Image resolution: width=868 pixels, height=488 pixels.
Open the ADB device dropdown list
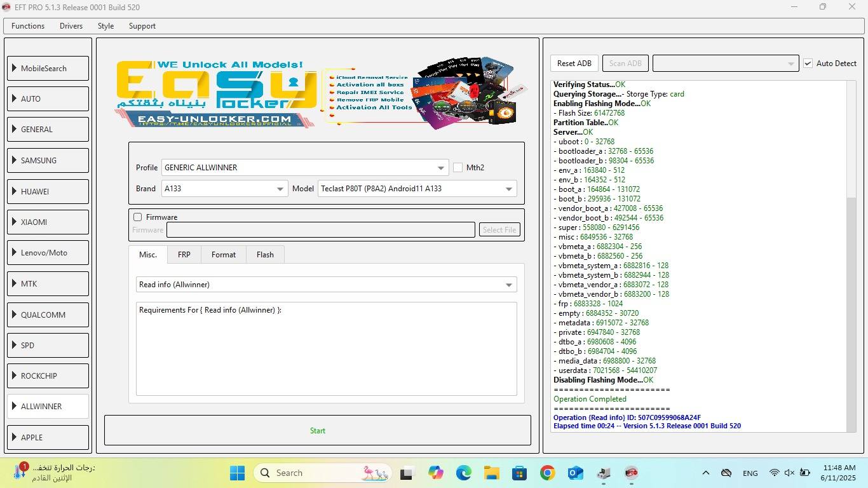726,63
